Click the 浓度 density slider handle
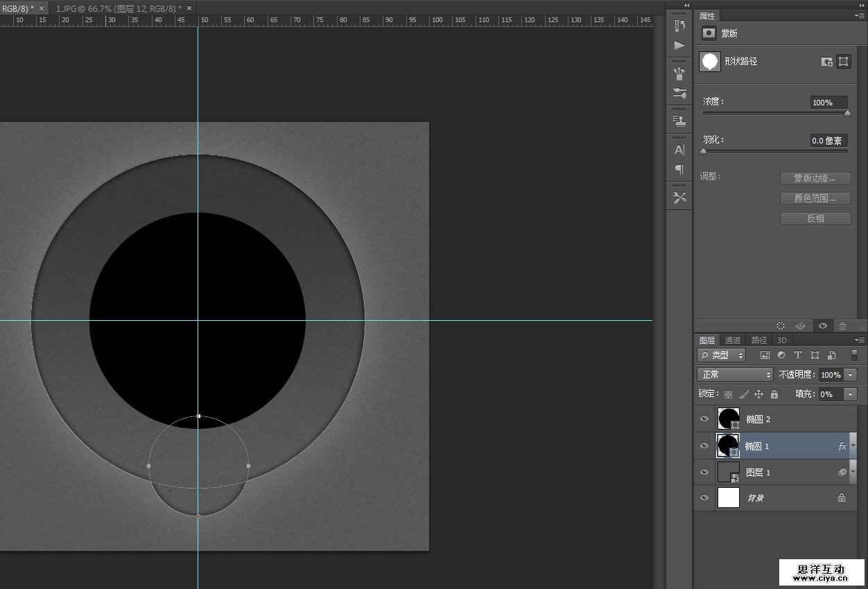This screenshot has height=589, width=868. 847,113
